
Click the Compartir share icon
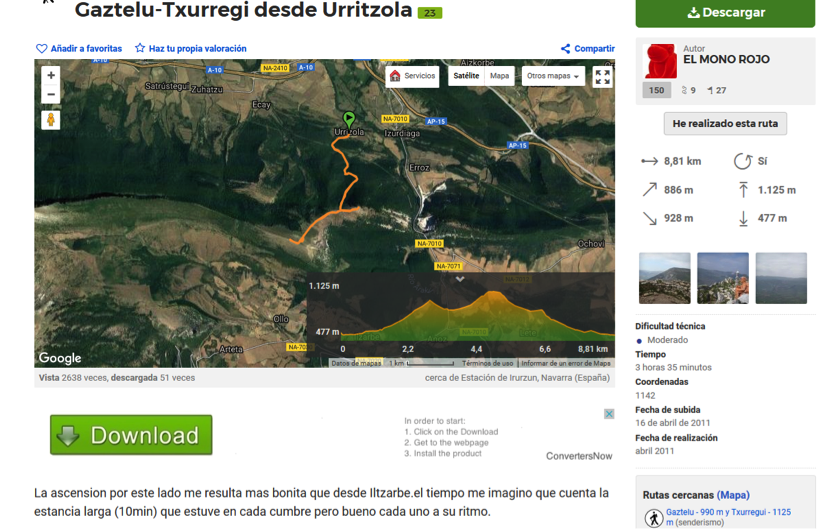565,49
